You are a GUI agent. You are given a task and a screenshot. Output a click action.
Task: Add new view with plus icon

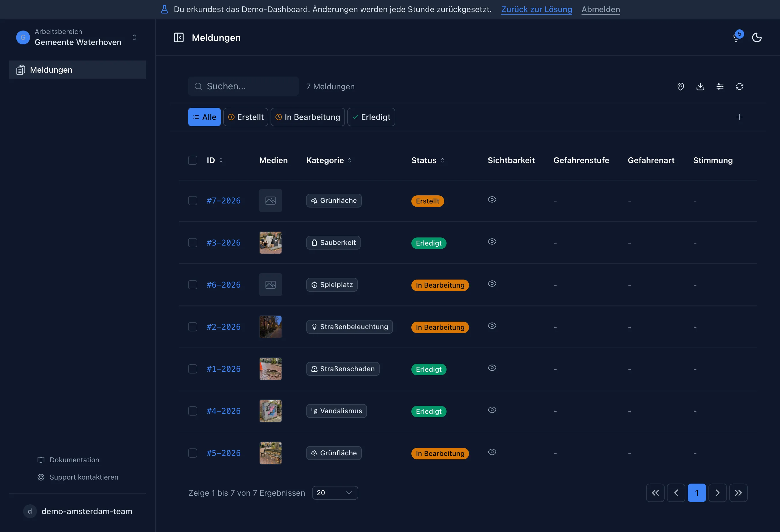click(x=739, y=117)
